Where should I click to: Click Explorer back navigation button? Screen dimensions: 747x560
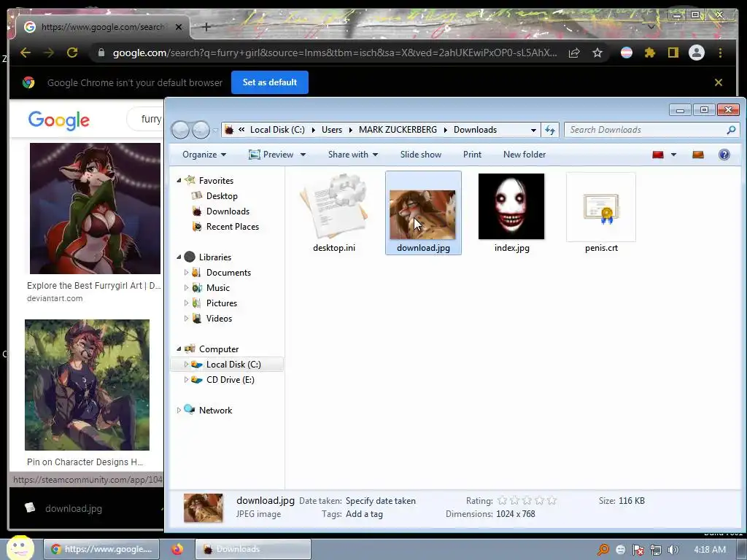(180, 130)
